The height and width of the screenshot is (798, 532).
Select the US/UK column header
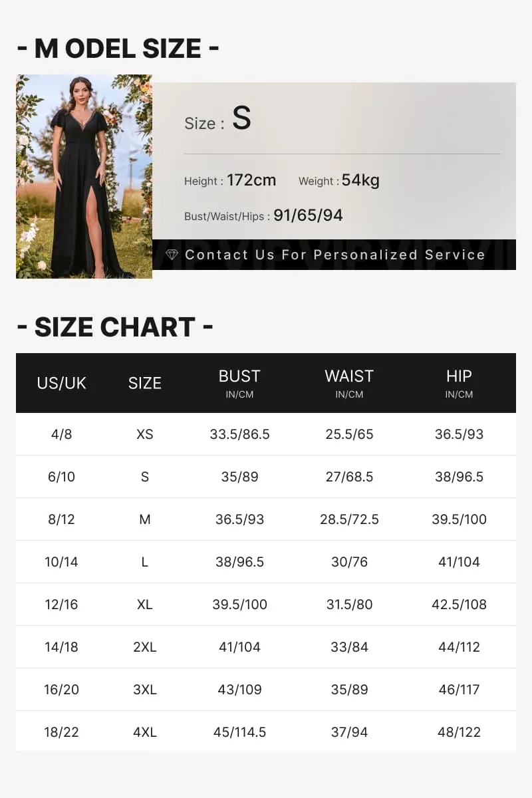(x=62, y=383)
